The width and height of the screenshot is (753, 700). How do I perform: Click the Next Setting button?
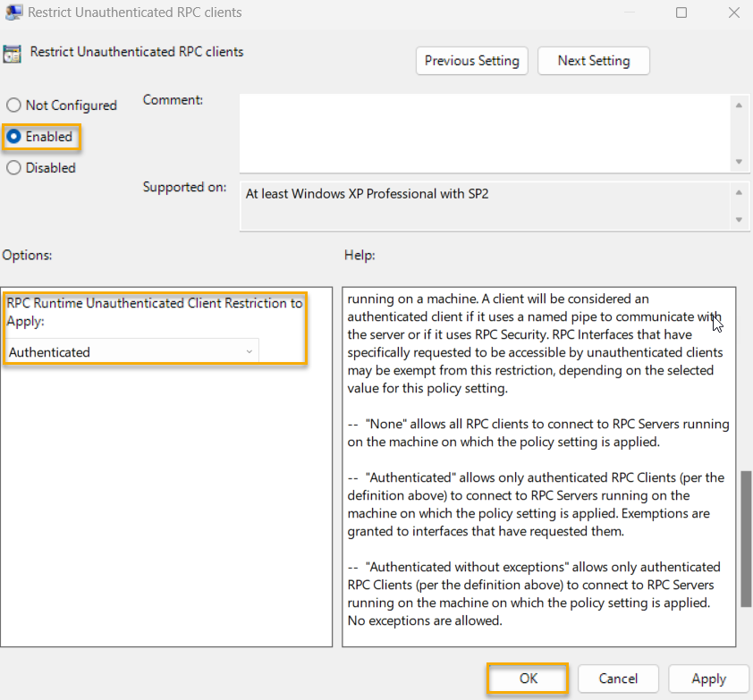click(x=593, y=61)
